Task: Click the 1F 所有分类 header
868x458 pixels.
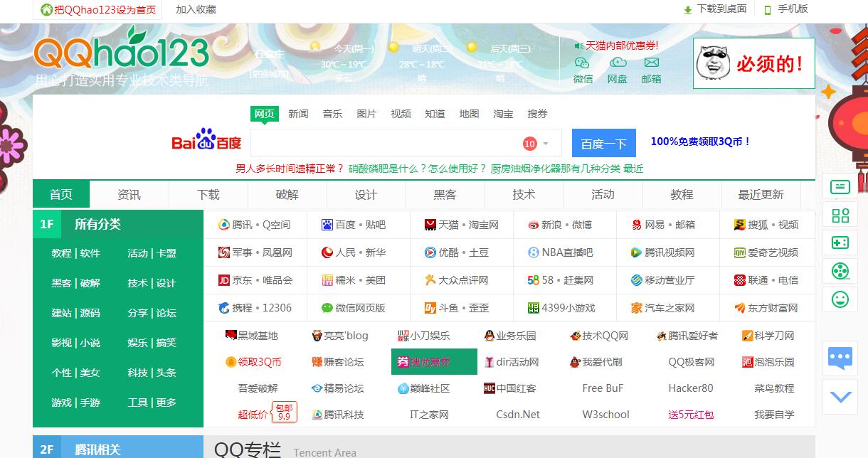Action: click(118, 224)
